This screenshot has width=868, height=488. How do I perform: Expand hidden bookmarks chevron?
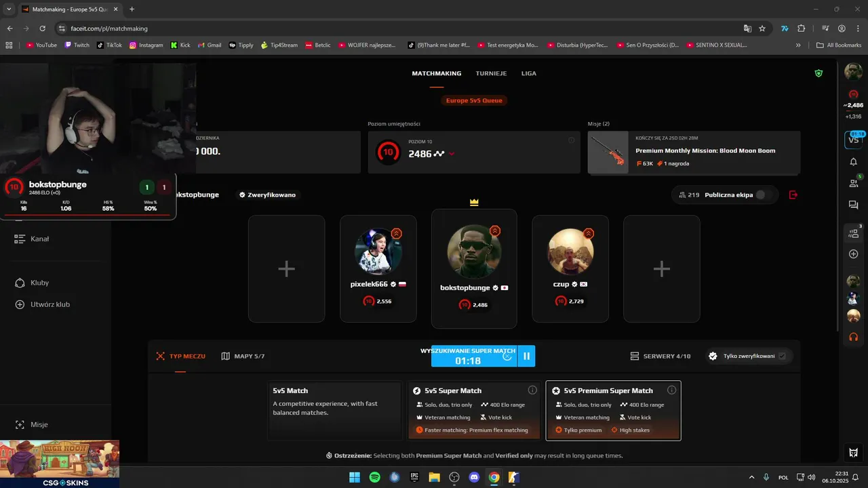tap(798, 45)
